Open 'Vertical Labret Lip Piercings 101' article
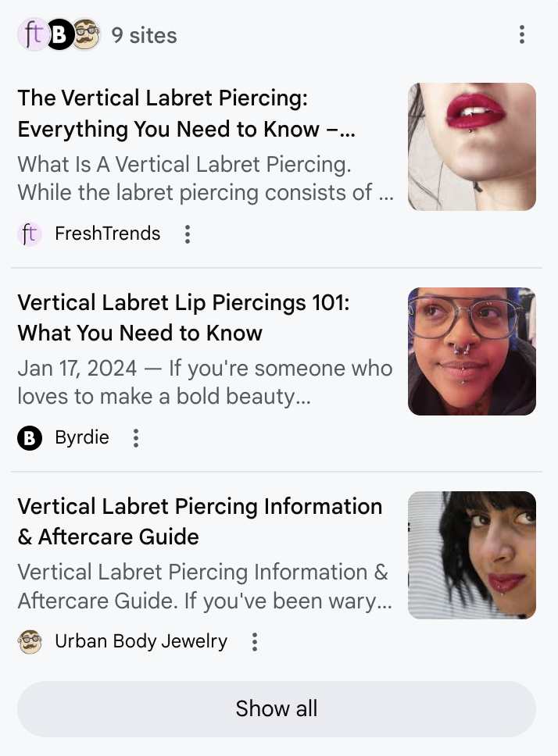Viewport: 558px width, 756px height. click(184, 318)
